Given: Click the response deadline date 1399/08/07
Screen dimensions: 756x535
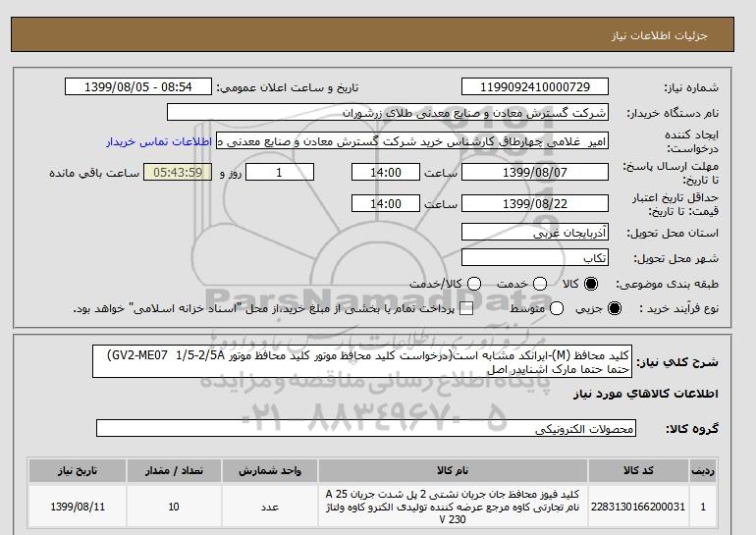Looking at the screenshot, I should point(535,172).
